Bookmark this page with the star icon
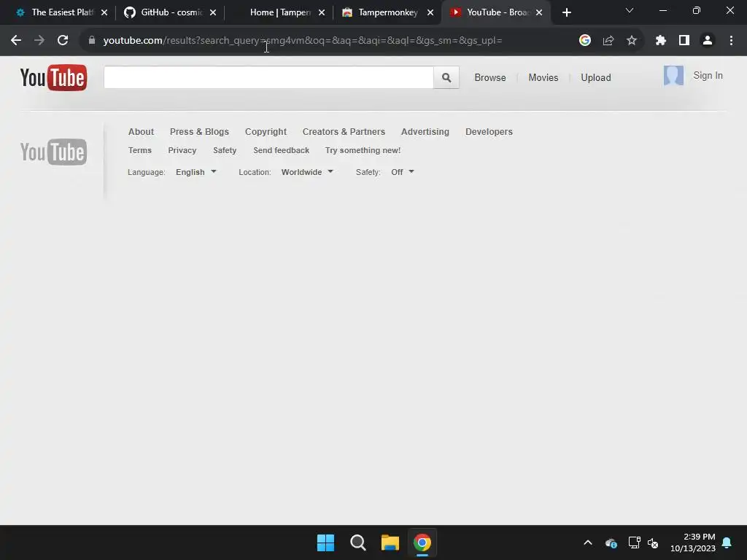 [x=632, y=41]
